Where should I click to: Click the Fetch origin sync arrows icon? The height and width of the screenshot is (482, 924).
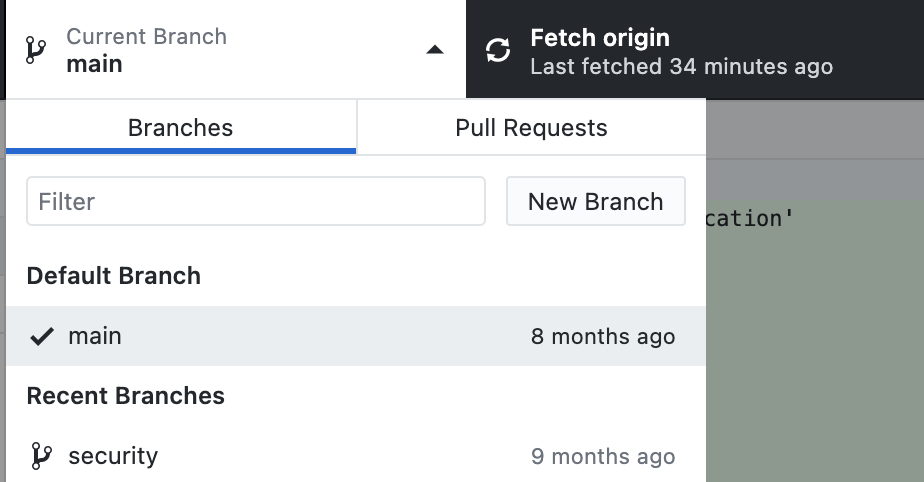coord(498,50)
